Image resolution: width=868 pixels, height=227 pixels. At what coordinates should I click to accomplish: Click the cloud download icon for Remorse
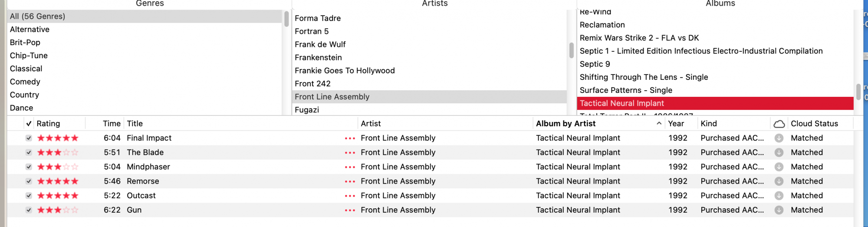(779, 181)
